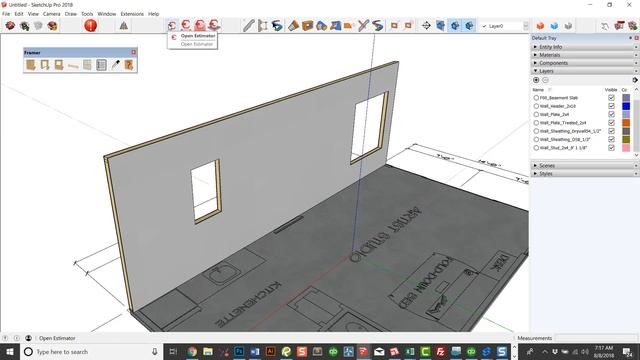Screen dimensions: 640x360
Task: Toggle visibility of Wall_Sheathing_Drywall layer
Action: [x=611, y=131]
